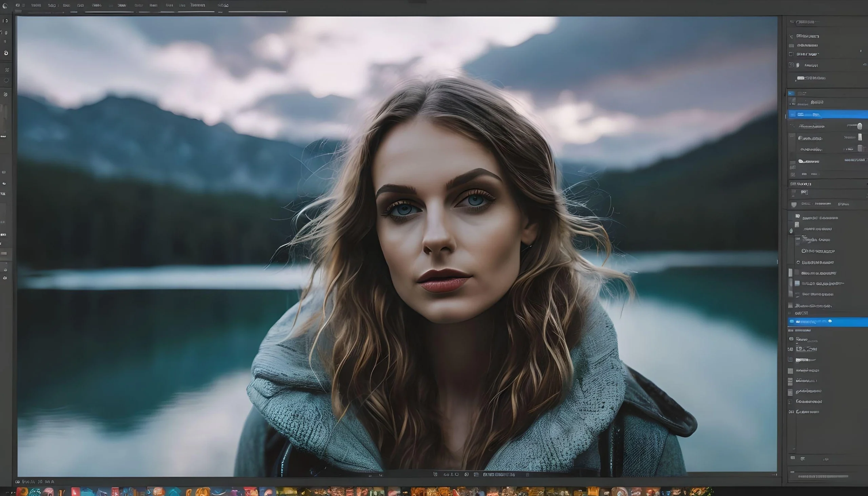This screenshot has height=496, width=868.
Task: Click the small icon at the status bar's left end
Action: click(17, 482)
